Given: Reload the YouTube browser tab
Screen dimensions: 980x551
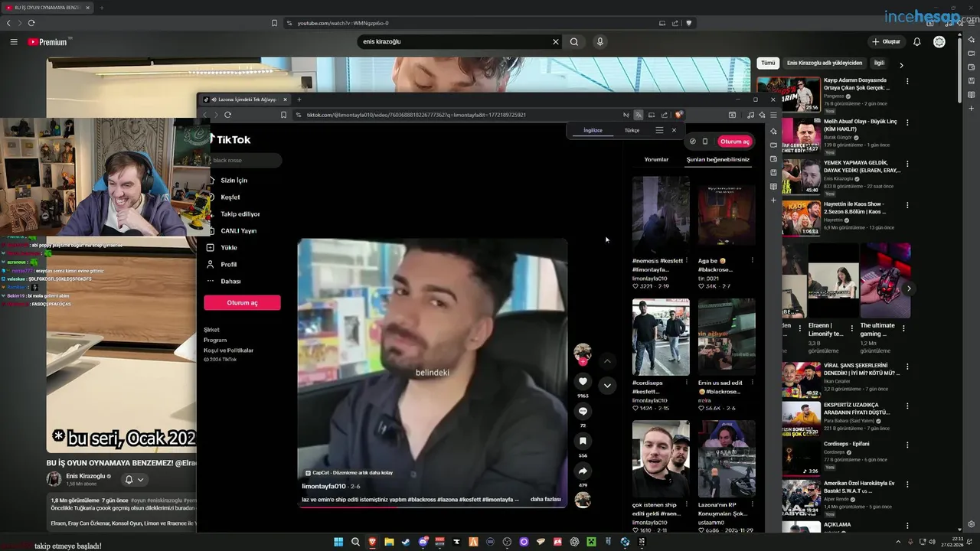Looking at the screenshot, I should [x=31, y=23].
